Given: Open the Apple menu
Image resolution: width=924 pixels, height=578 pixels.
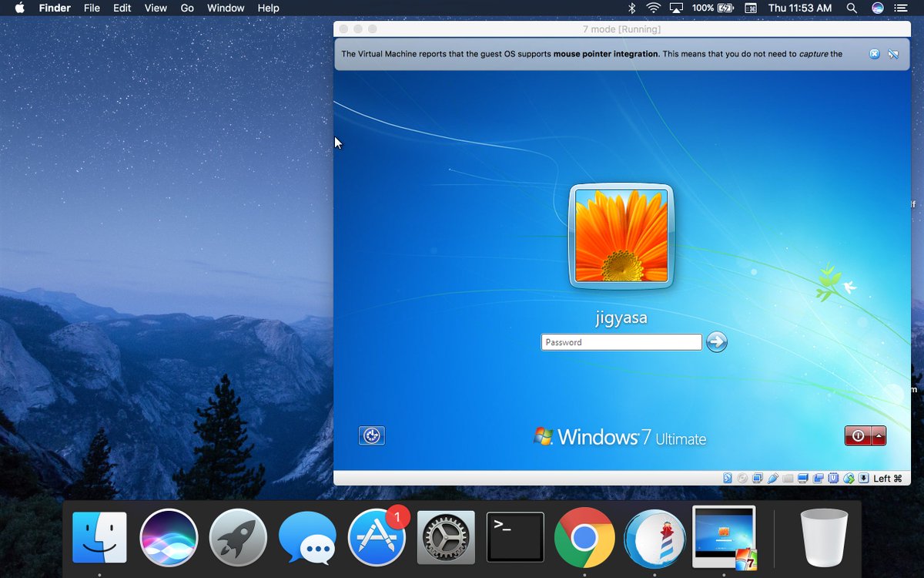Looking at the screenshot, I should (20, 8).
